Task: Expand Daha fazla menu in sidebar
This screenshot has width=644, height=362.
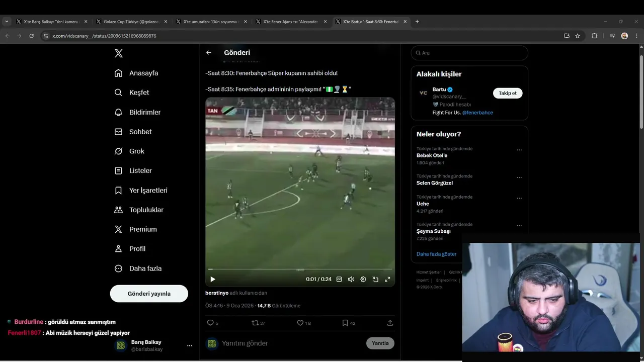Action: (x=138, y=268)
